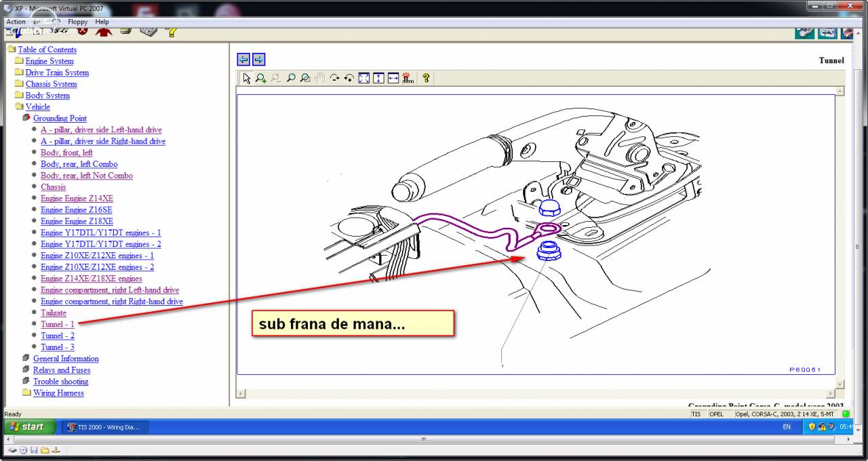
Task: Fit the whole diagram to the window
Action: point(363,78)
